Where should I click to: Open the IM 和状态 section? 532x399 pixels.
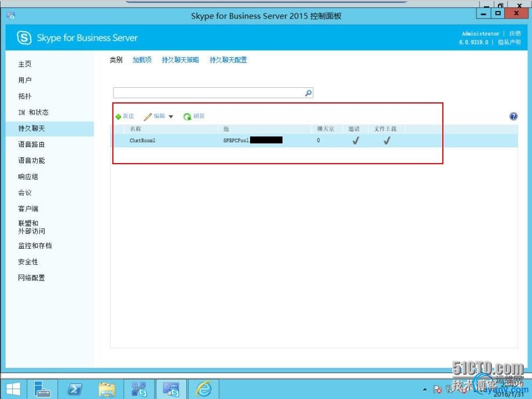click(x=33, y=112)
